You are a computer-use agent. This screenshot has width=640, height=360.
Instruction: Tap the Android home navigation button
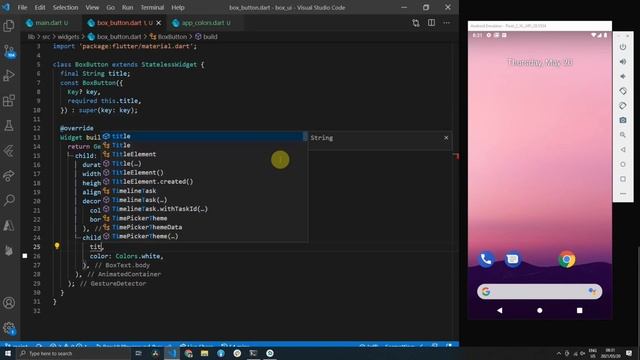click(540, 310)
